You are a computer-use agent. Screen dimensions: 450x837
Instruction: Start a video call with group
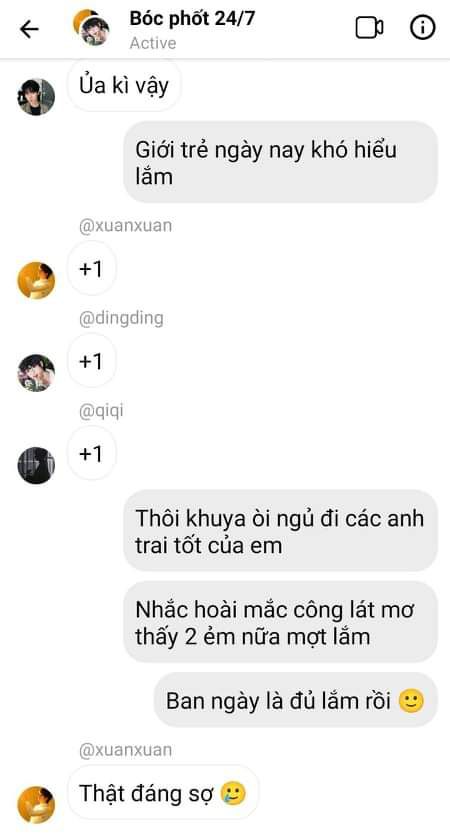(x=369, y=28)
